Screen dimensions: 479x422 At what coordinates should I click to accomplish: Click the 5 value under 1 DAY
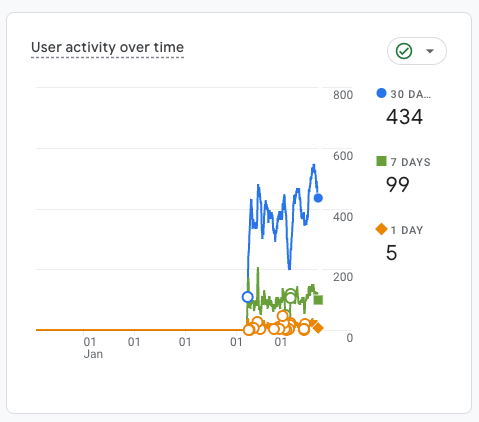(391, 253)
